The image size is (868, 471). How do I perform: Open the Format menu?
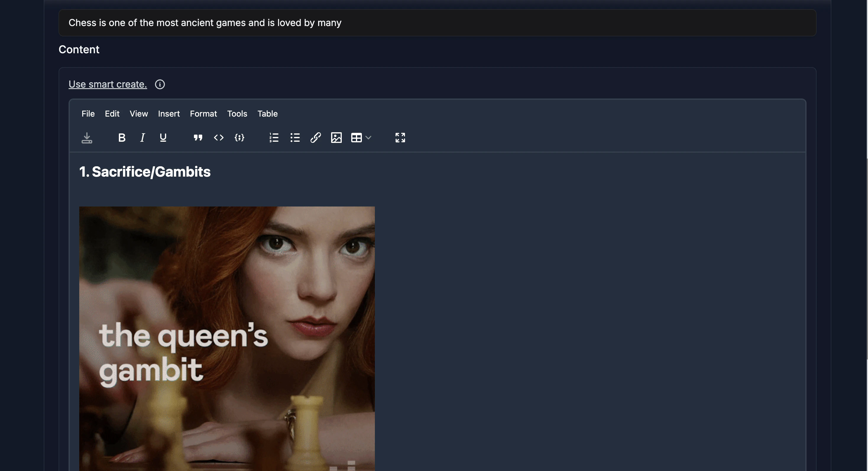[x=203, y=114]
